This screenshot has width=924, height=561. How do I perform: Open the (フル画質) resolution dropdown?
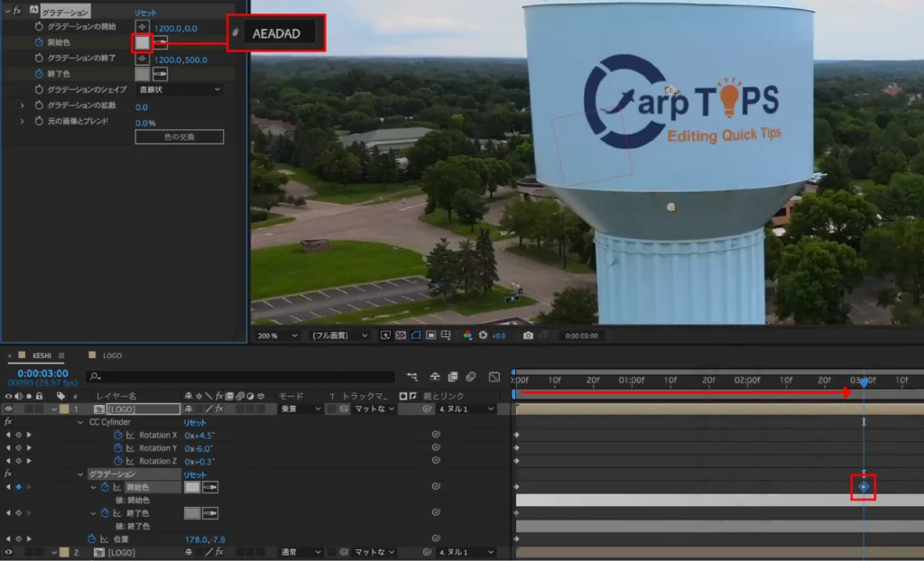tap(340, 336)
